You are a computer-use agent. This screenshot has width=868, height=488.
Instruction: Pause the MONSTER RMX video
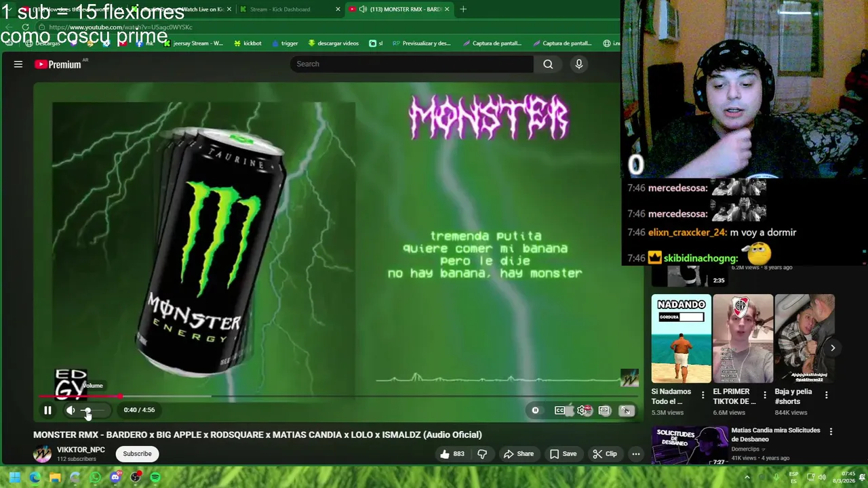(x=47, y=410)
